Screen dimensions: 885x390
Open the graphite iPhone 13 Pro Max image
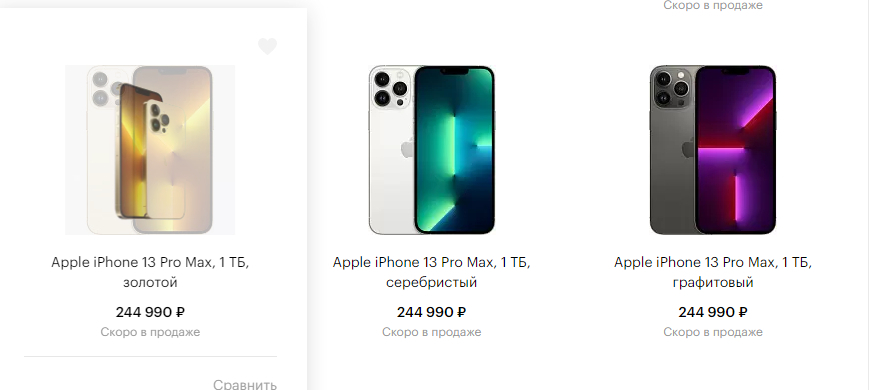click(713, 150)
